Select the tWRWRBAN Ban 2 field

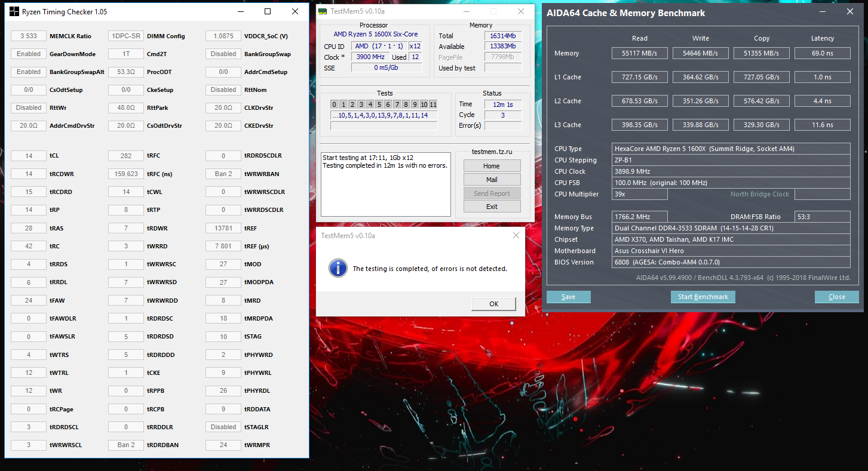pos(223,174)
